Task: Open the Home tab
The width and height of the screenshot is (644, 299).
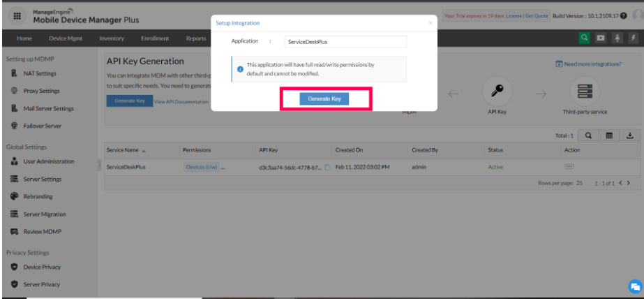Action: [24, 38]
